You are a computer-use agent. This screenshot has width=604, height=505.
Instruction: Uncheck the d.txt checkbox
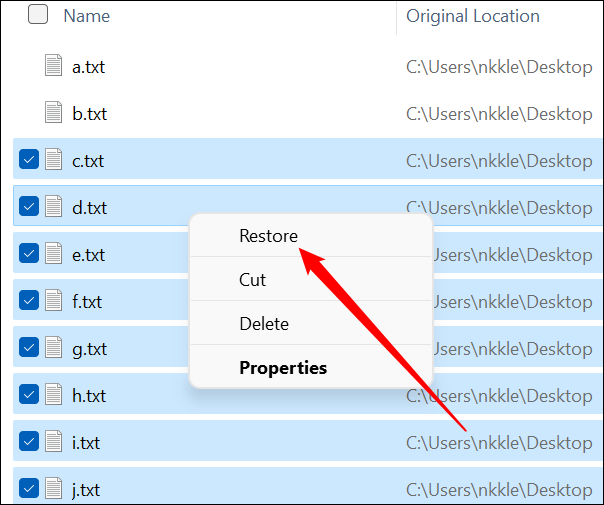coord(29,207)
